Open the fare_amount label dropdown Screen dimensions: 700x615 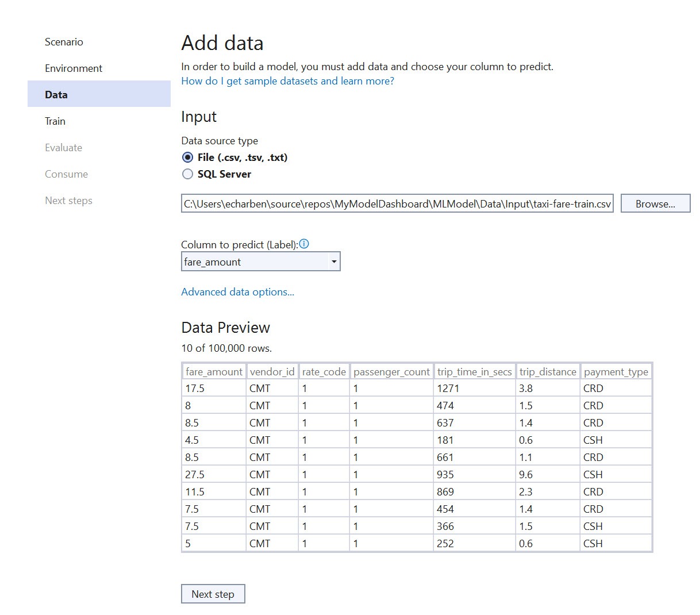tap(260, 262)
